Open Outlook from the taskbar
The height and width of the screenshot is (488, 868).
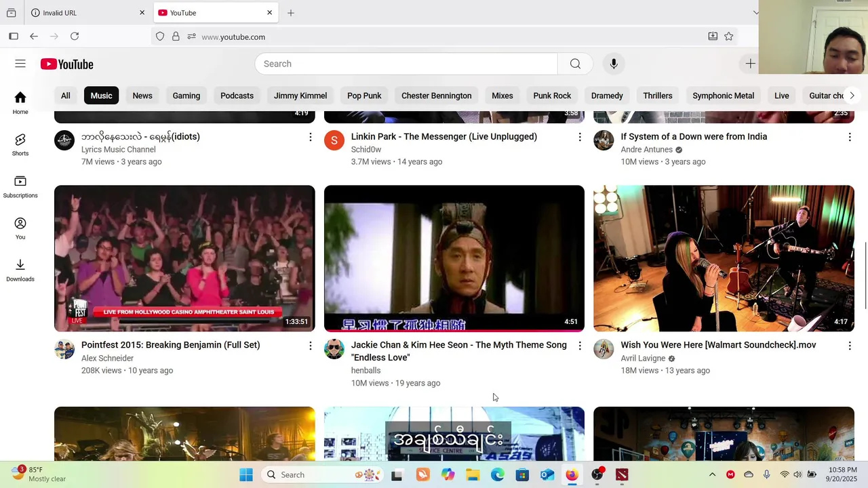pos(547,474)
